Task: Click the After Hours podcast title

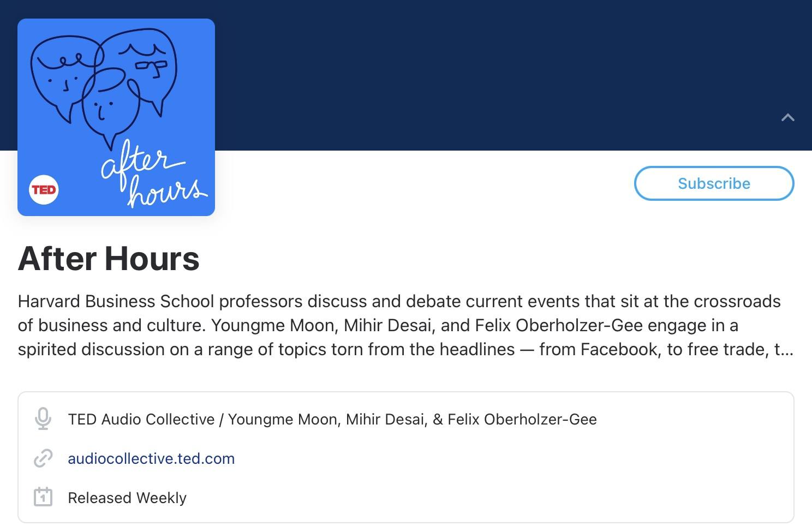Action: (109, 258)
